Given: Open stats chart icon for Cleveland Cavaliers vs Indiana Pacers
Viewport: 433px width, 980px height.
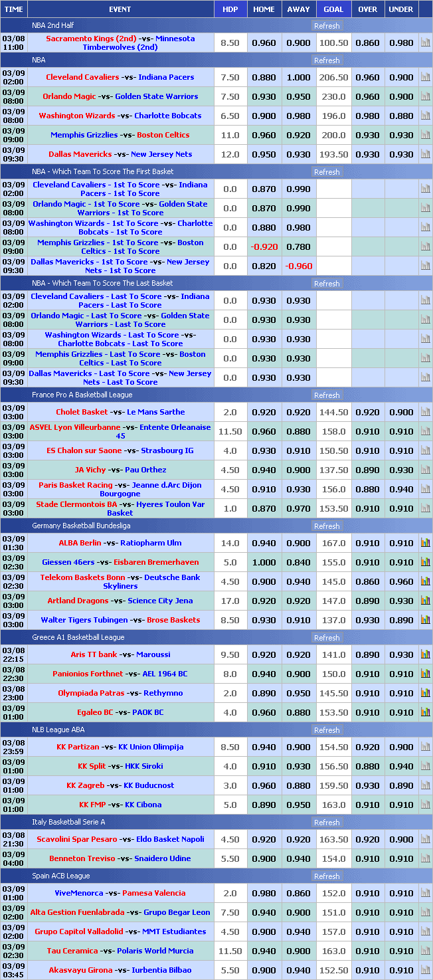Looking at the screenshot, I should click(x=426, y=77).
